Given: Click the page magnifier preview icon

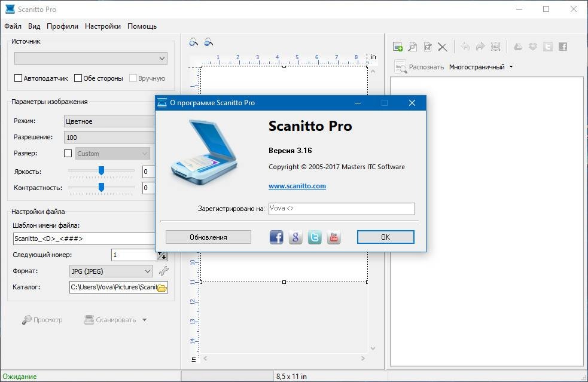Looking at the screenshot, I should tap(413, 47).
